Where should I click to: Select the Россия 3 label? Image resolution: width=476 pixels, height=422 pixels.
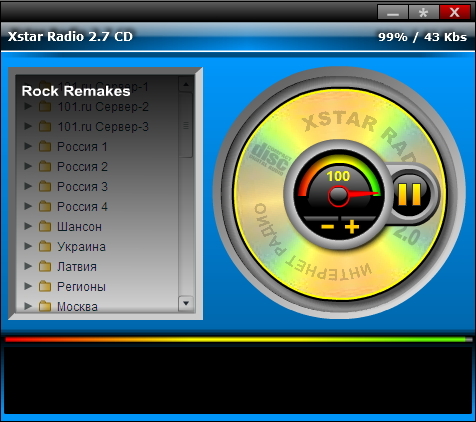point(82,187)
